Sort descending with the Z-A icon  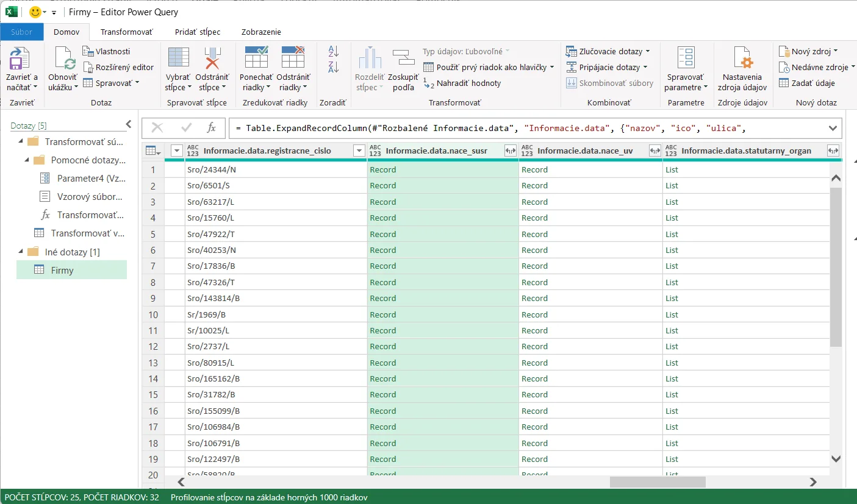coord(333,67)
